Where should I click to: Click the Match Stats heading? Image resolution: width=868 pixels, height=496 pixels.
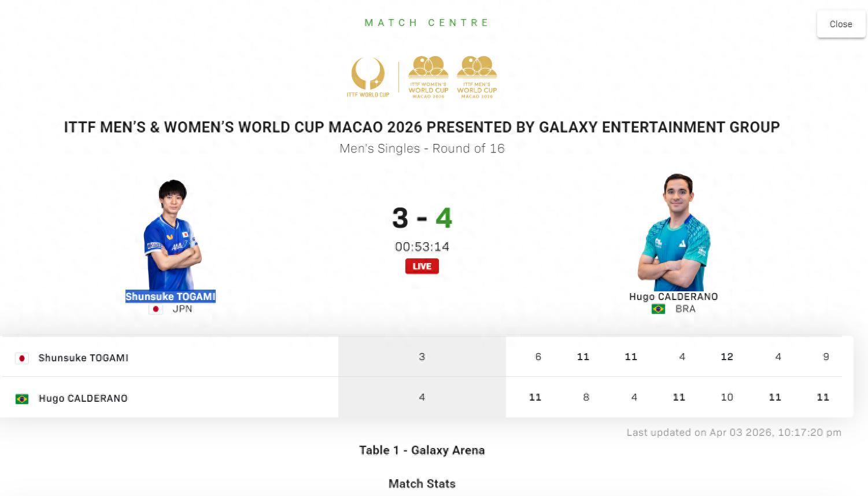pyautogui.click(x=422, y=484)
